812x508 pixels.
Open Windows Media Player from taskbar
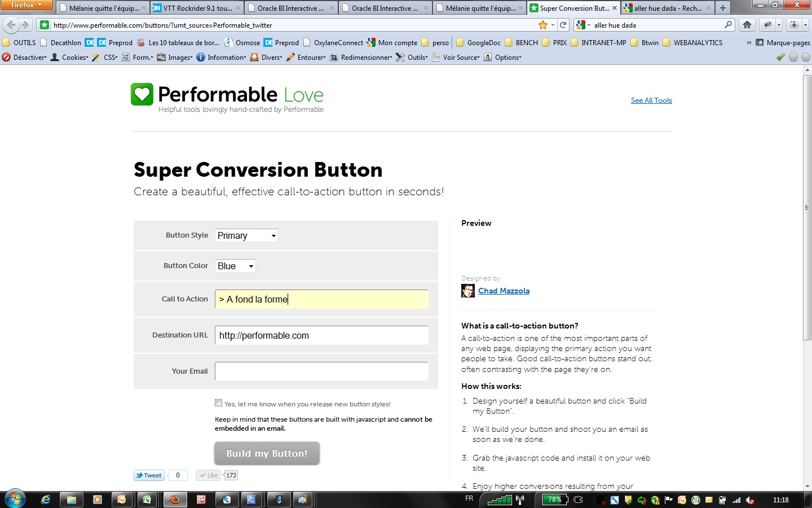click(x=97, y=500)
